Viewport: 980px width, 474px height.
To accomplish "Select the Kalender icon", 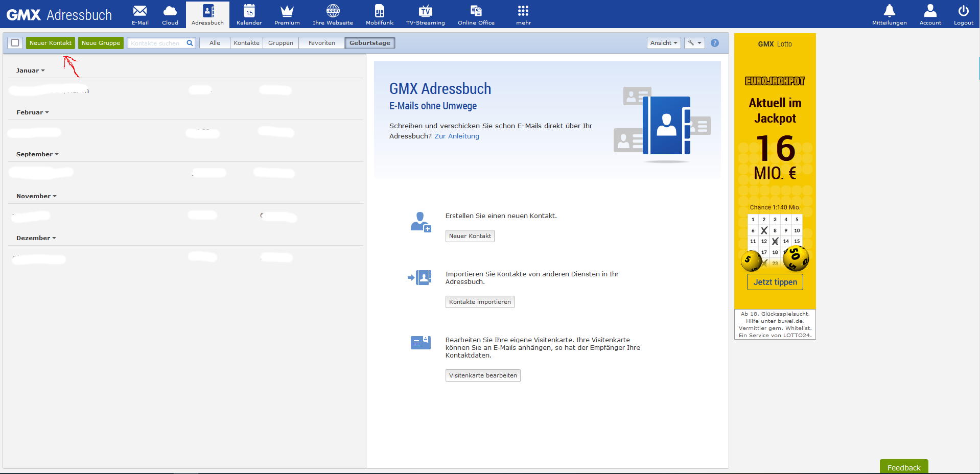I will click(249, 14).
